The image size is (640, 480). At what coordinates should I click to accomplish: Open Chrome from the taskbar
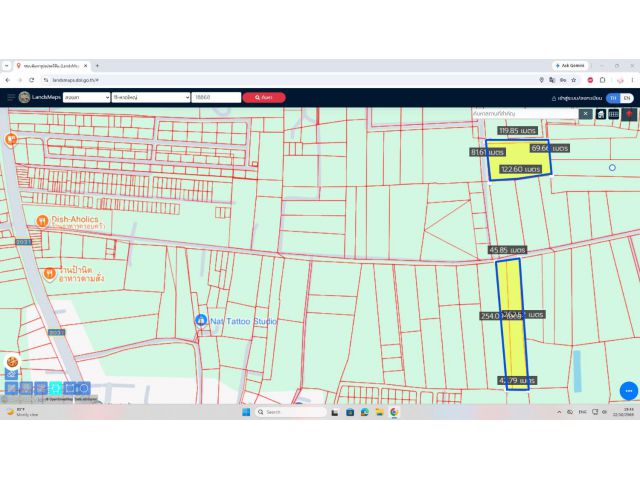(394, 412)
